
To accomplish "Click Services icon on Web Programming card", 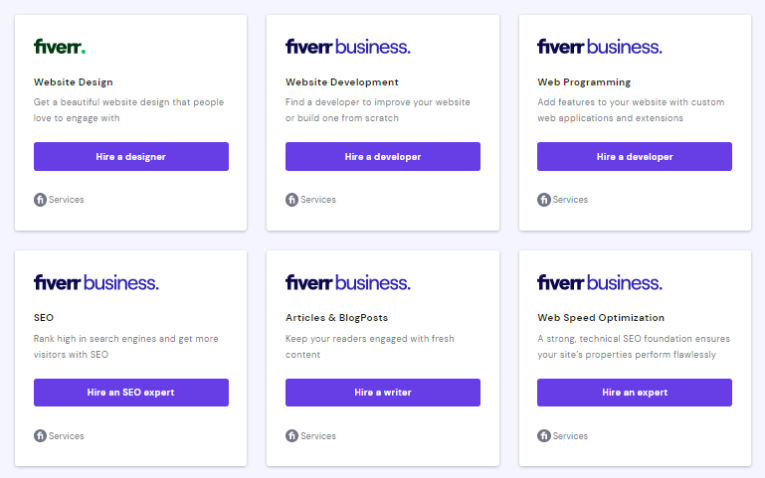I will (544, 200).
